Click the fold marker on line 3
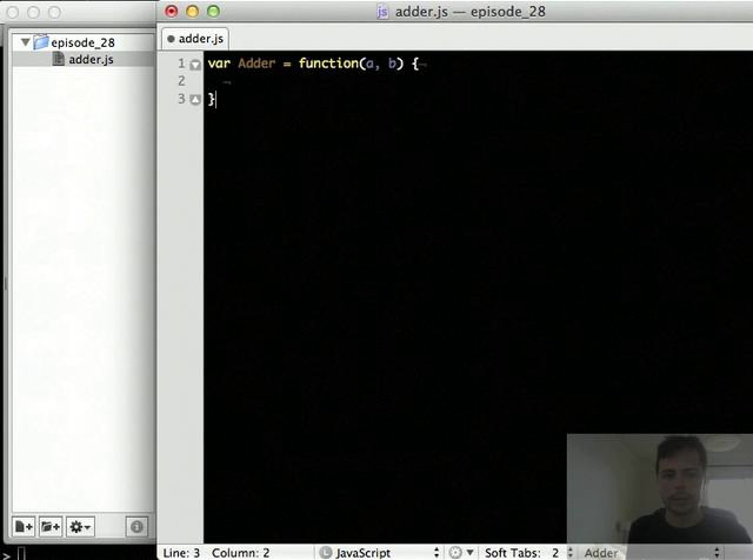The image size is (753, 560). click(195, 100)
